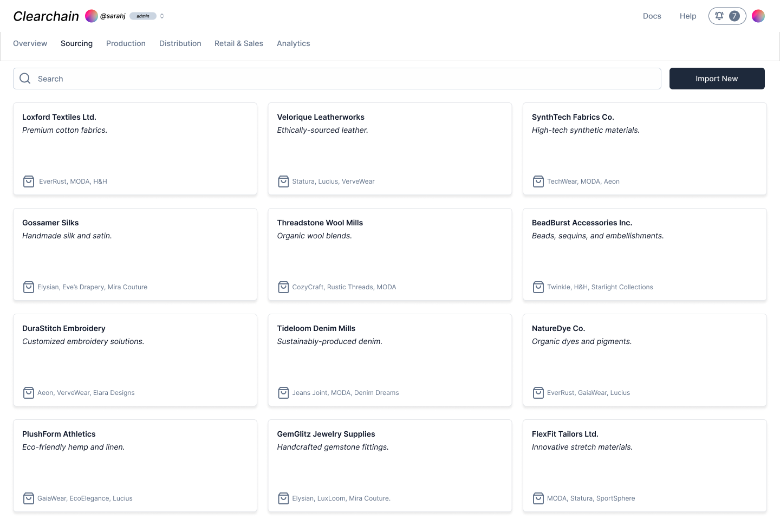The image size is (780, 532).
Task: Click the search magnifier icon
Action: click(25, 79)
